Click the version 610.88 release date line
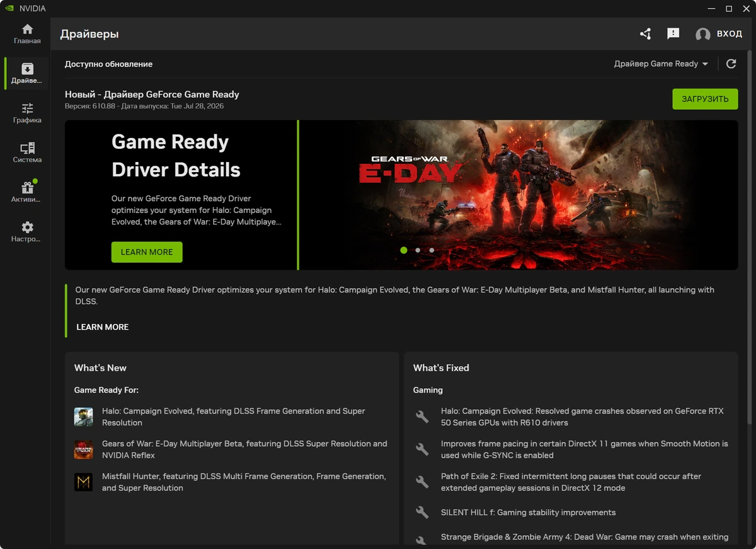The width and height of the screenshot is (756, 549). 144,107
